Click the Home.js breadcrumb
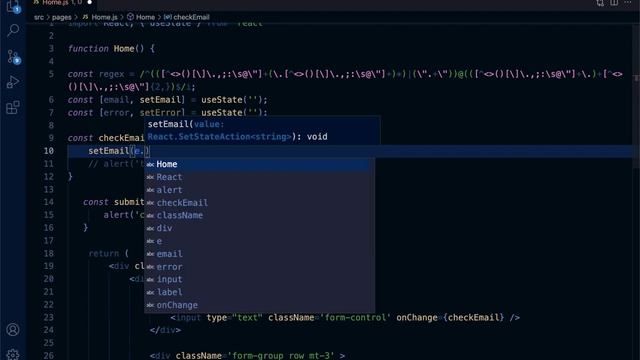 100,17
